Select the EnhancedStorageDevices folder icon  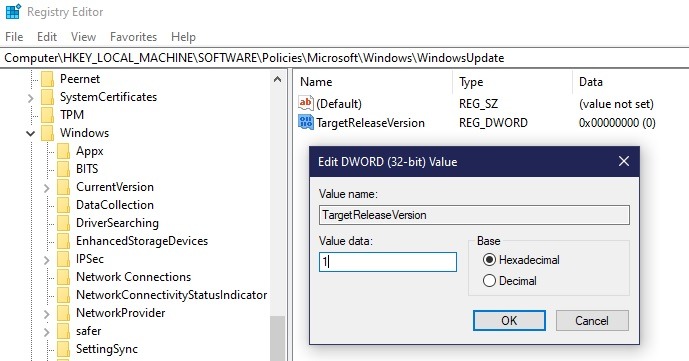pos(63,241)
